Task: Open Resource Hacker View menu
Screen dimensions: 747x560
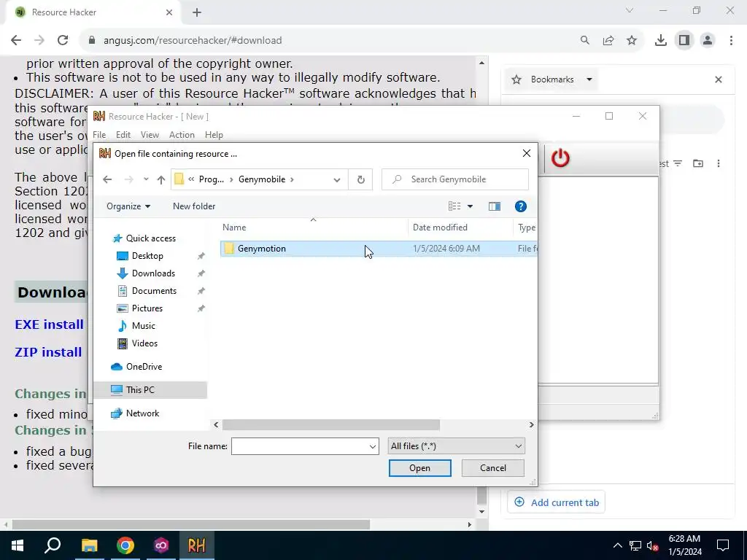Action: click(x=150, y=135)
